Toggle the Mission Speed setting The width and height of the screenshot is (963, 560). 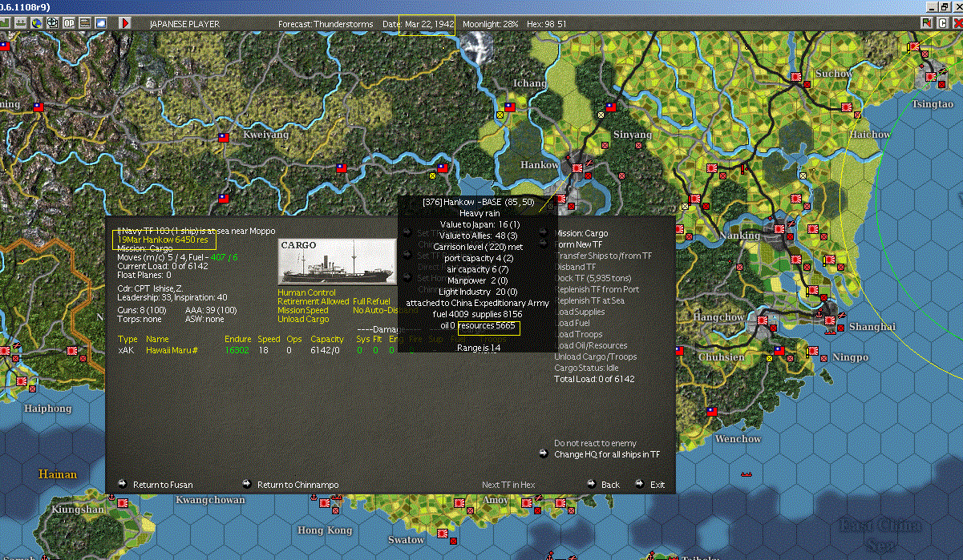(303, 310)
